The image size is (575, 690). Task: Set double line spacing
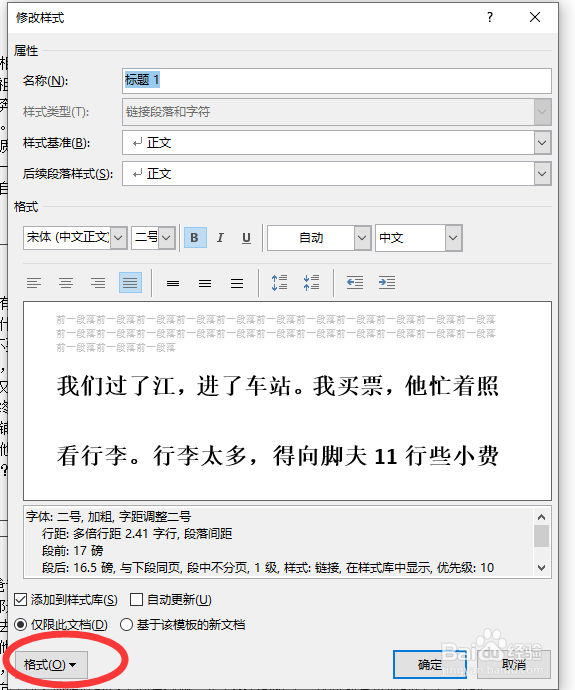pyautogui.click(x=237, y=283)
